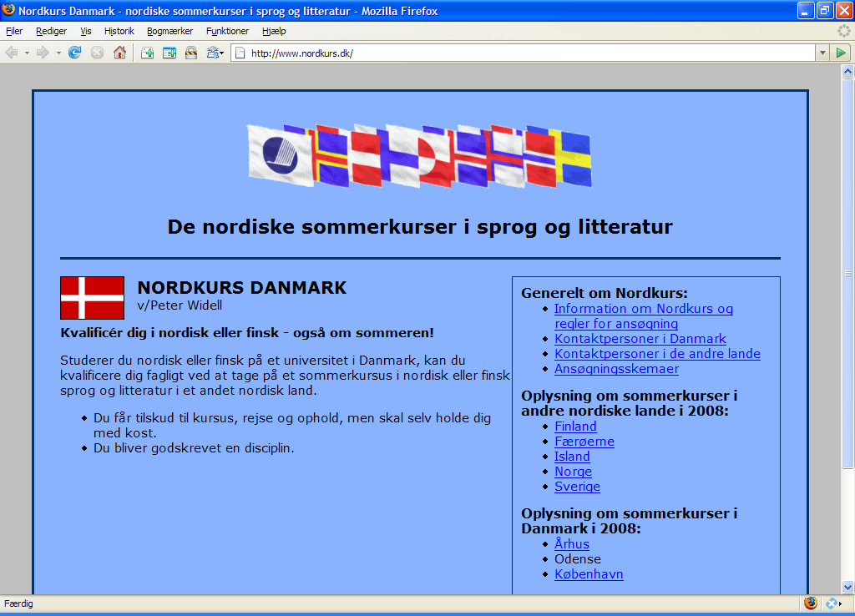Open the Forward history dropdown arrow
The width and height of the screenshot is (855, 616).
pos(58,53)
